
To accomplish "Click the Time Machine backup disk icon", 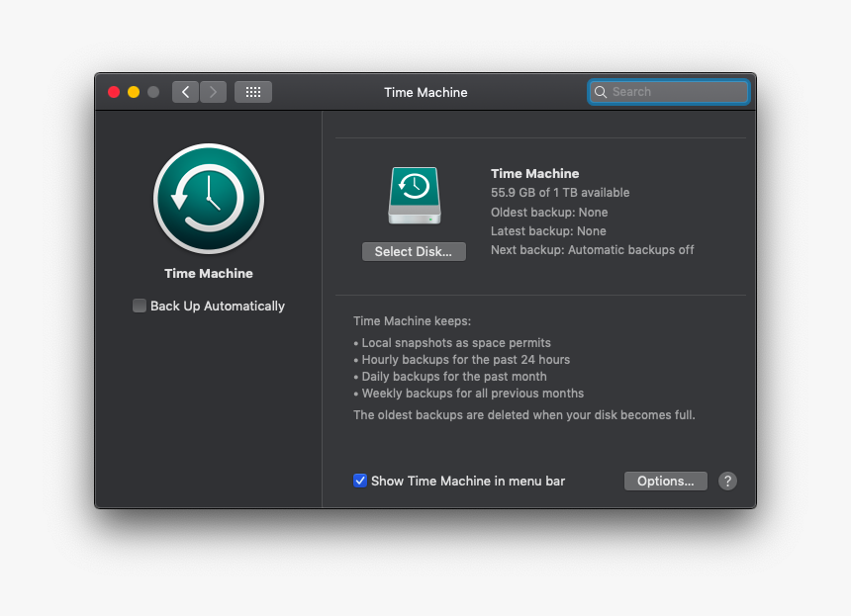I will click(414, 196).
